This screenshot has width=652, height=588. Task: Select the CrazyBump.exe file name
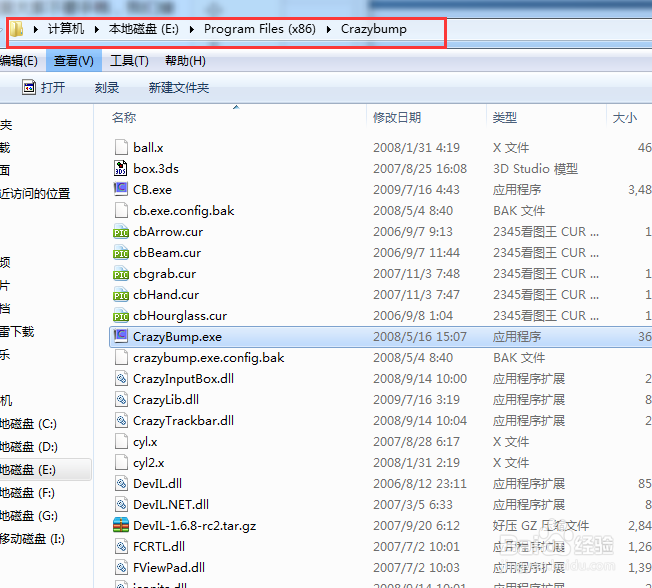(x=177, y=337)
